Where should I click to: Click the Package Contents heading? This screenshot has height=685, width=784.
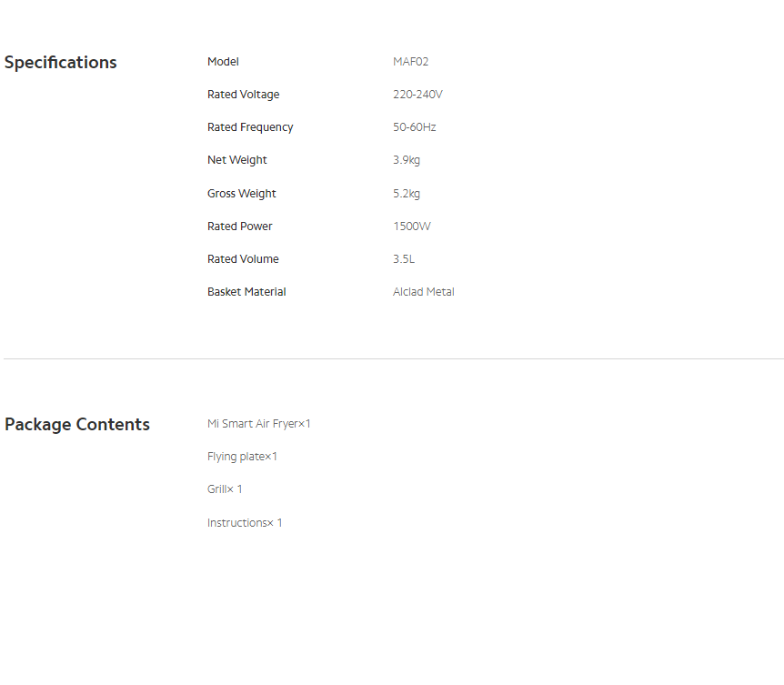tap(77, 425)
